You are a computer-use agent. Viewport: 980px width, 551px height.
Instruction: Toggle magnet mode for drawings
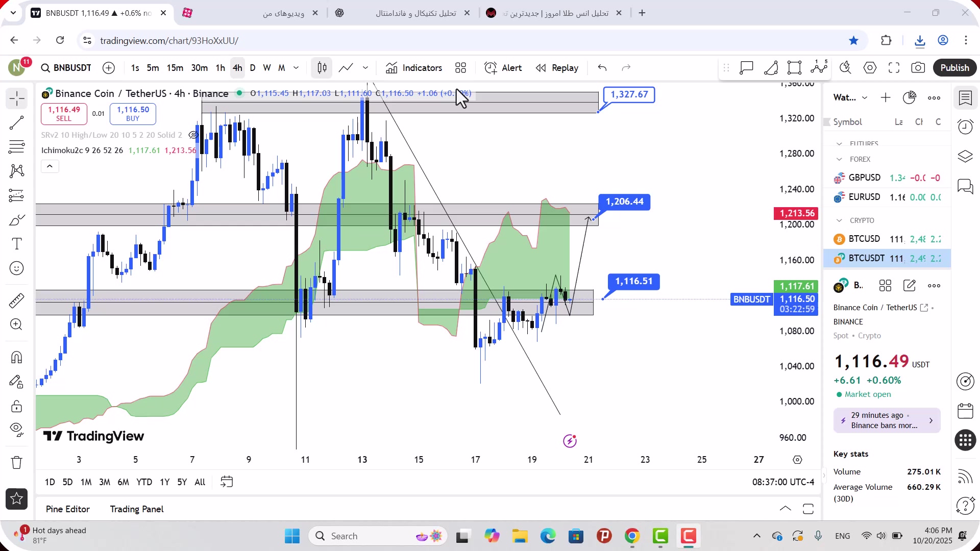[17, 357]
